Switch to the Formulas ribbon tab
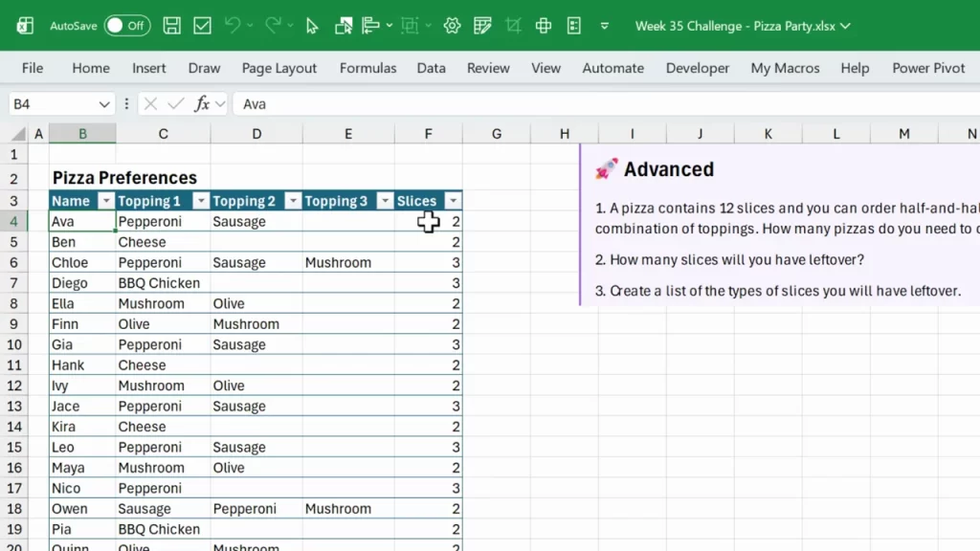The height and width of the screenshot is (551, 980). pyautogui.click(x=367, y=68)
